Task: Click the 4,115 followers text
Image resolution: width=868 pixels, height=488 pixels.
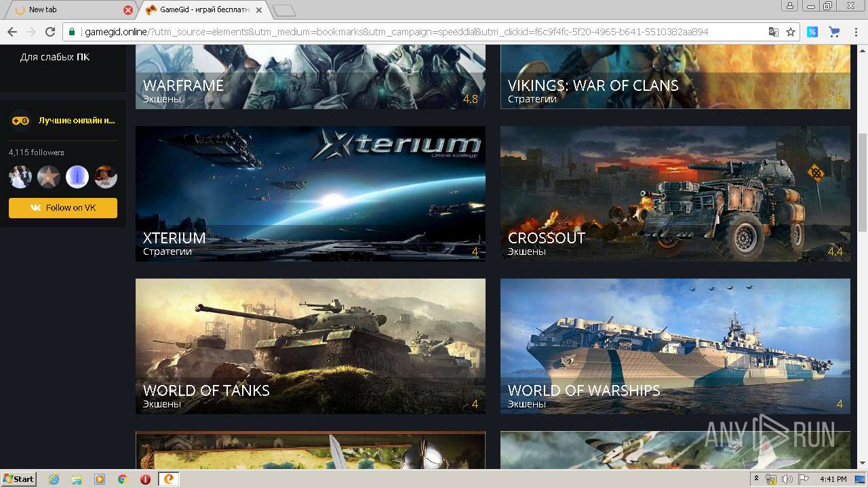Action: pos(37,152)
